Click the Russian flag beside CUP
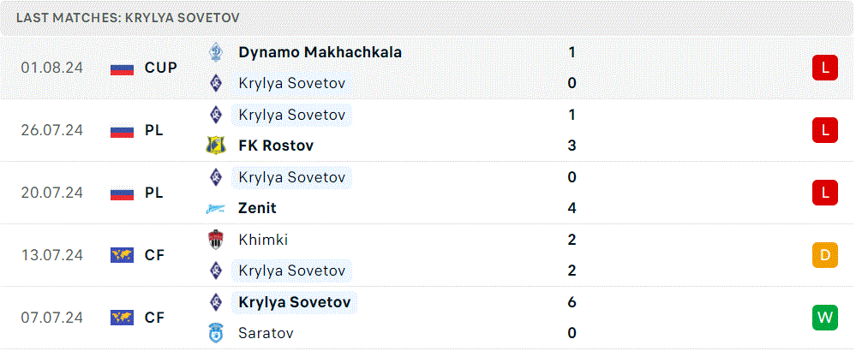Screen dimensions: 868x351 pyautogui.click(x=122, y=68)
